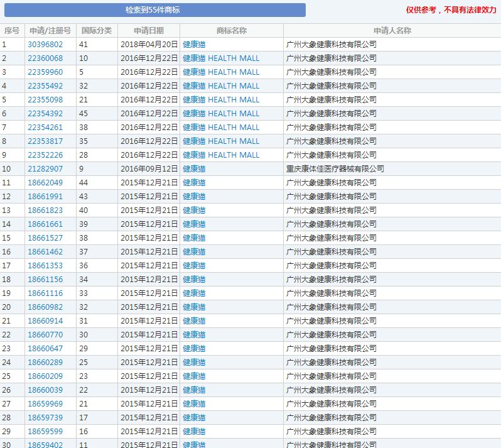Open registration number 30396802

point(45,45)
